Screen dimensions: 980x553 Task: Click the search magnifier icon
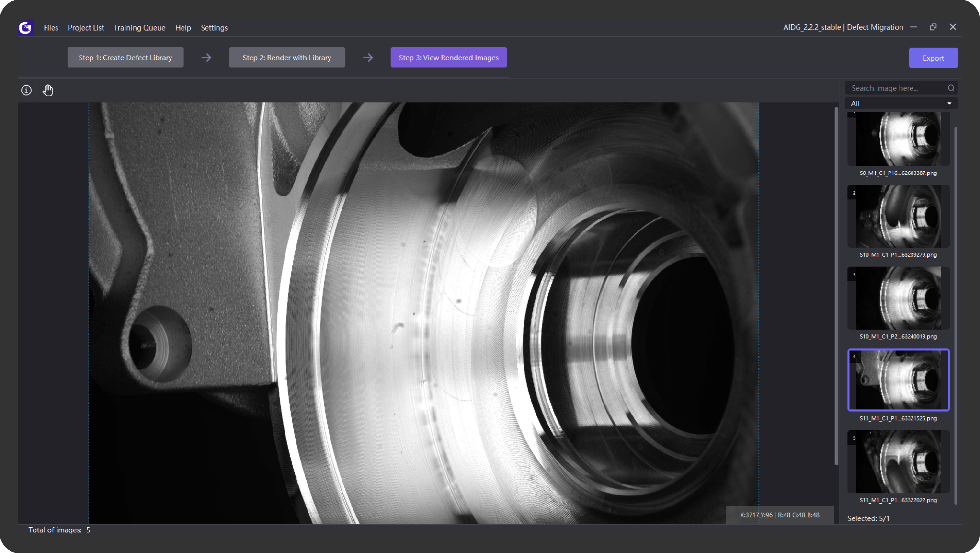[951, 88]
